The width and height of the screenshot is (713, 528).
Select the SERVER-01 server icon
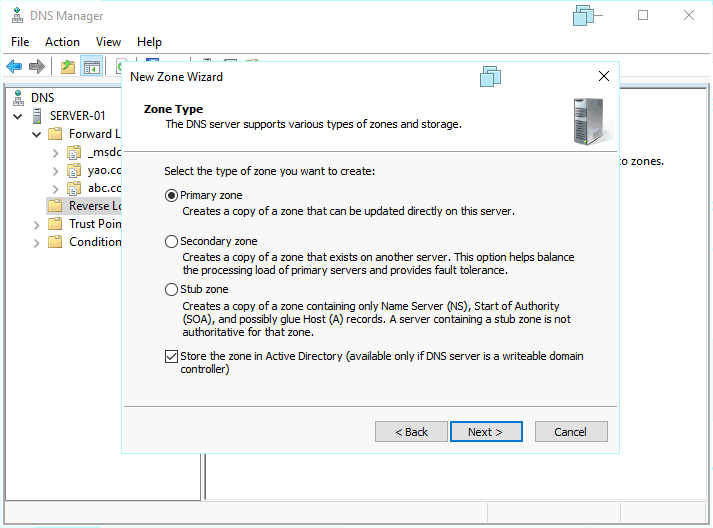tap(37, 116)
